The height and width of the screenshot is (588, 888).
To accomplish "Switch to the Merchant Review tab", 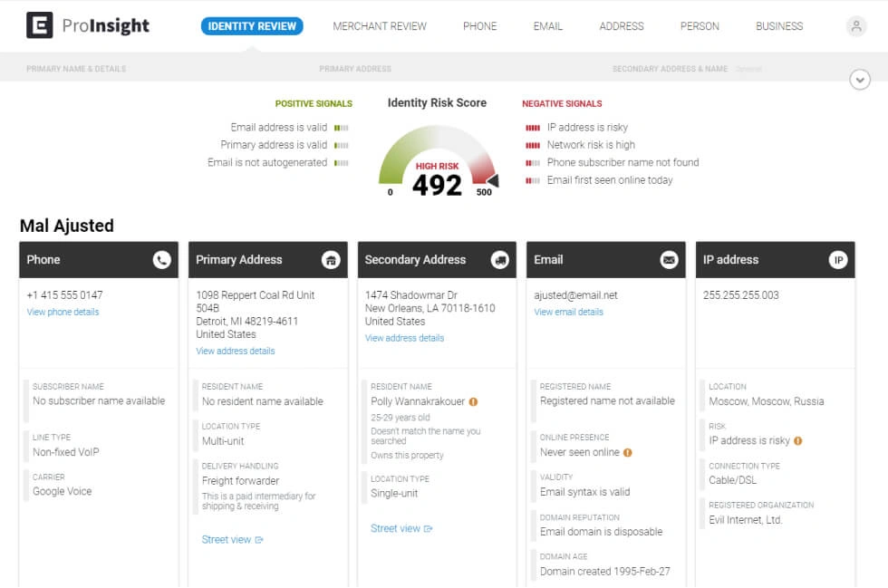I will click(379, 26).
